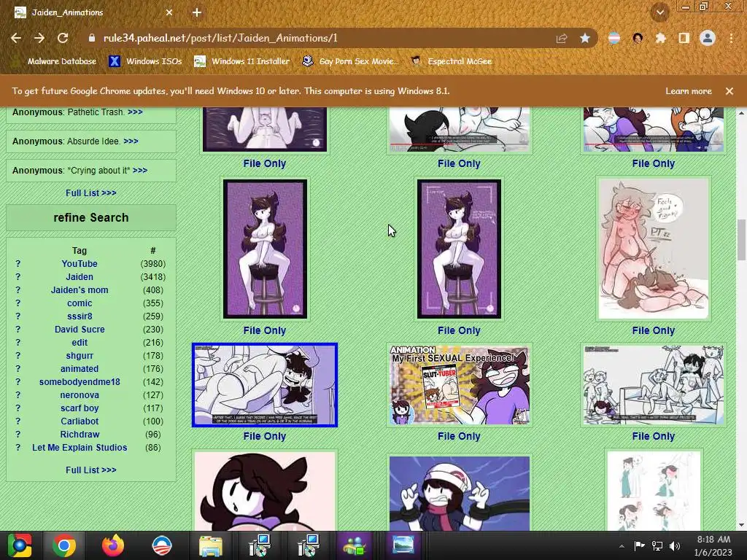This screenshot has width=747, height=560.
Task: Open the picture viewer taskbar icon
Action: point(403,545)
